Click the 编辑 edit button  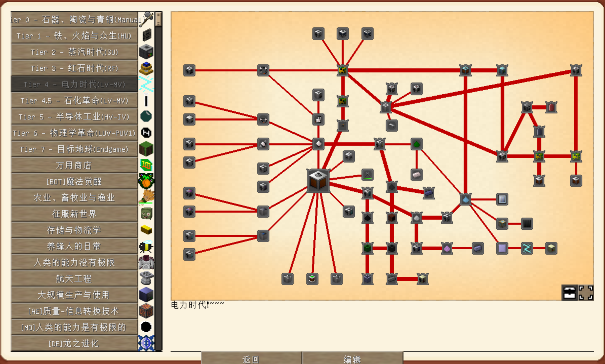[x=353, y=358]
